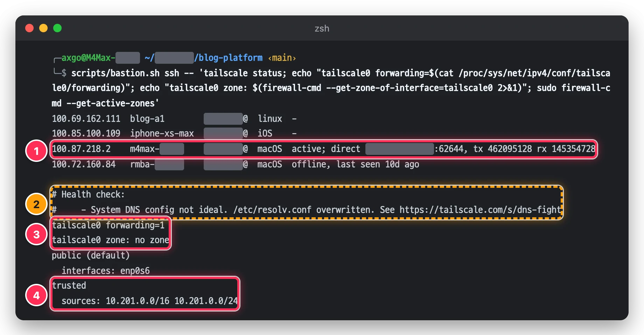Click 'offline, last seen 10d ago' text
The height and width of the screenshot is (335, 644).
click(x=355, y=164)
